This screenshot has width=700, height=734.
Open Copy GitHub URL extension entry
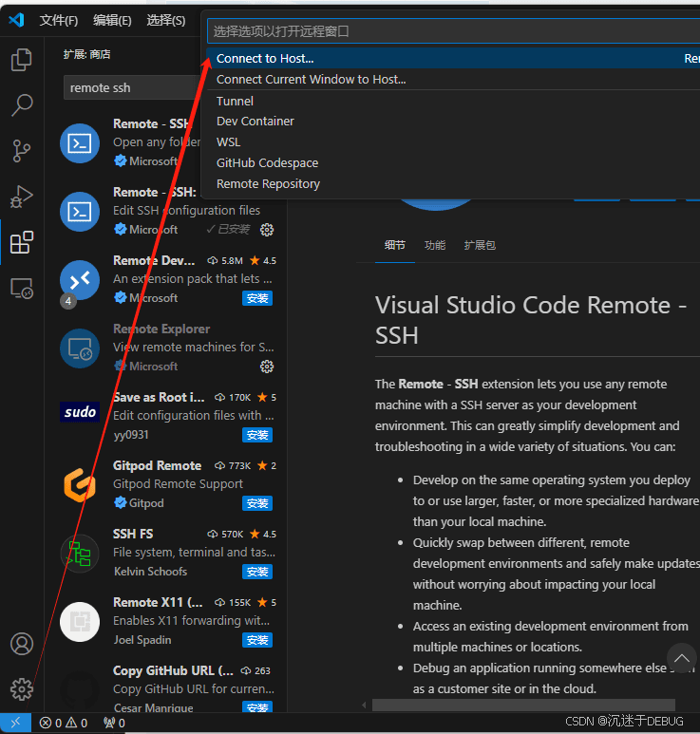pos(166,688)
